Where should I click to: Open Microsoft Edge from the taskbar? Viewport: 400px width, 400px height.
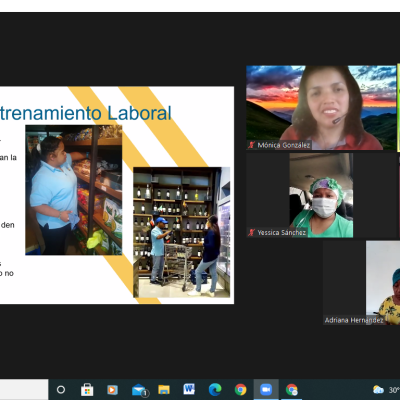[215, 389]
